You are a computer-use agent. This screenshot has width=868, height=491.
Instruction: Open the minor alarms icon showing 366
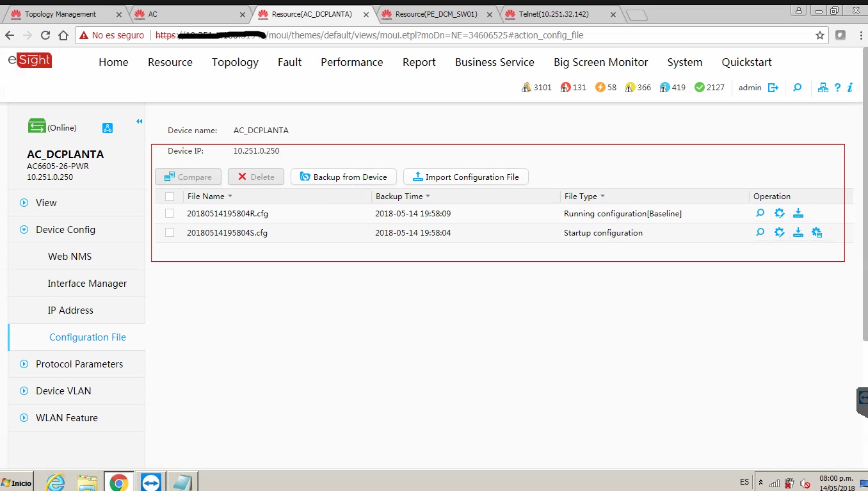point(630,87)
